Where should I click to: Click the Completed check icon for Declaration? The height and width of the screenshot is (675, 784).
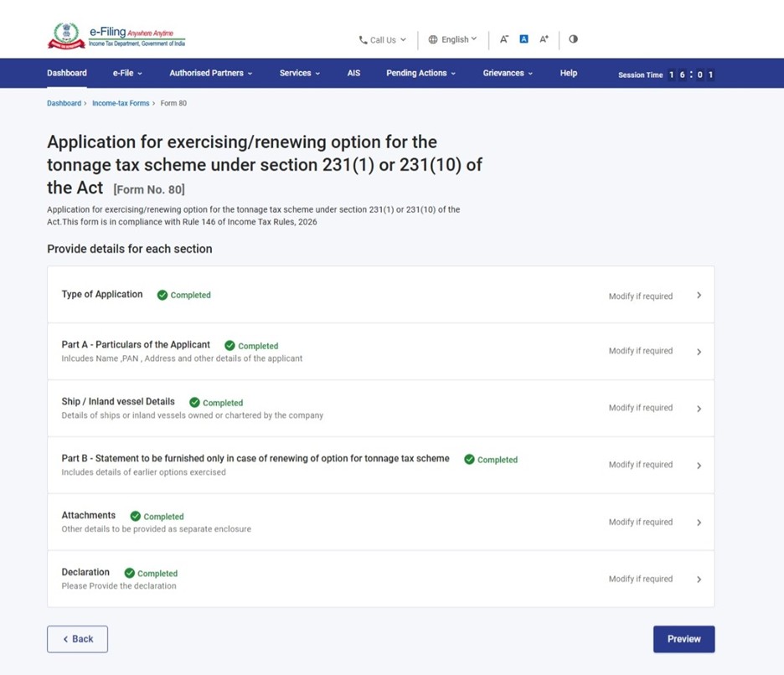tap(130, 574)
